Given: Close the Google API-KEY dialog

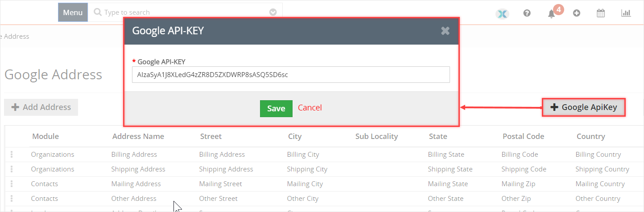Looking at the screenshot, I should pos(445,31).
